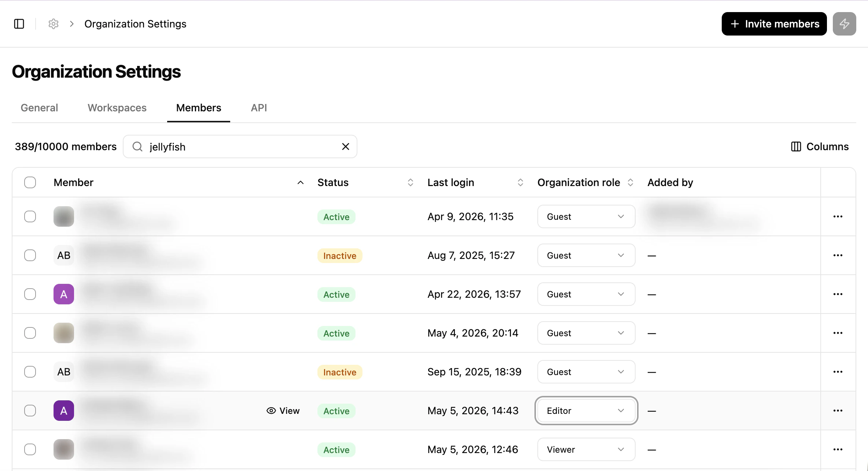Check the May 5, 14:43 login row

30,411
